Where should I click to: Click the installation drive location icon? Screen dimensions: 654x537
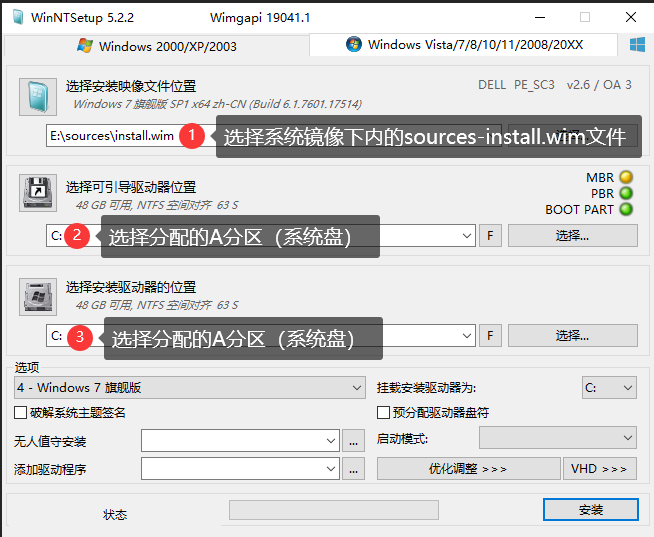[37, 297]
